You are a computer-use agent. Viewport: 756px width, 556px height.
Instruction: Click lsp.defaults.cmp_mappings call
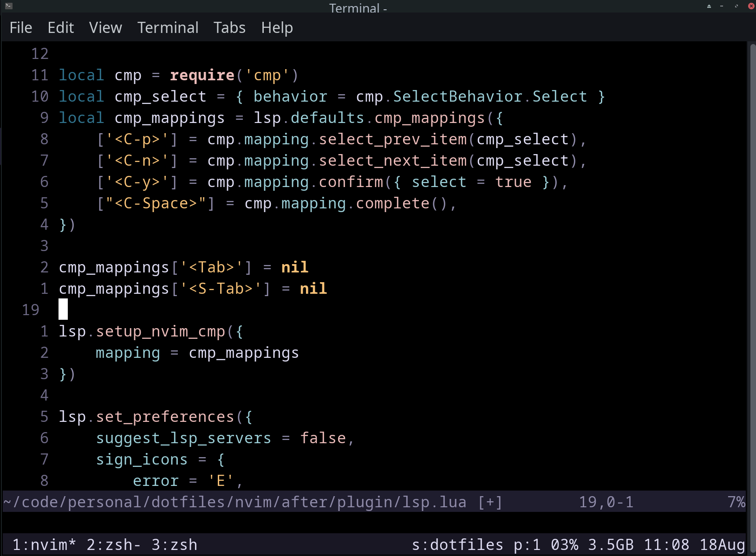[369, 118]
